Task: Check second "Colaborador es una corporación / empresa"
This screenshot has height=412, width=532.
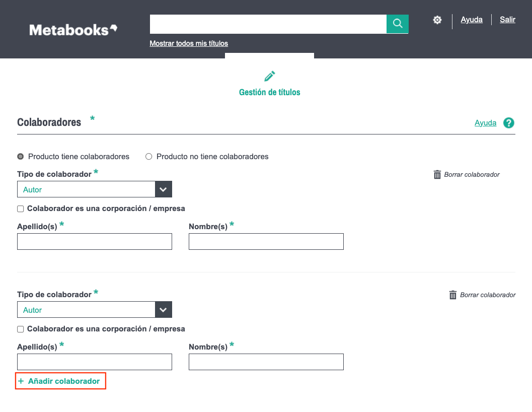Action: click(21, 329)
